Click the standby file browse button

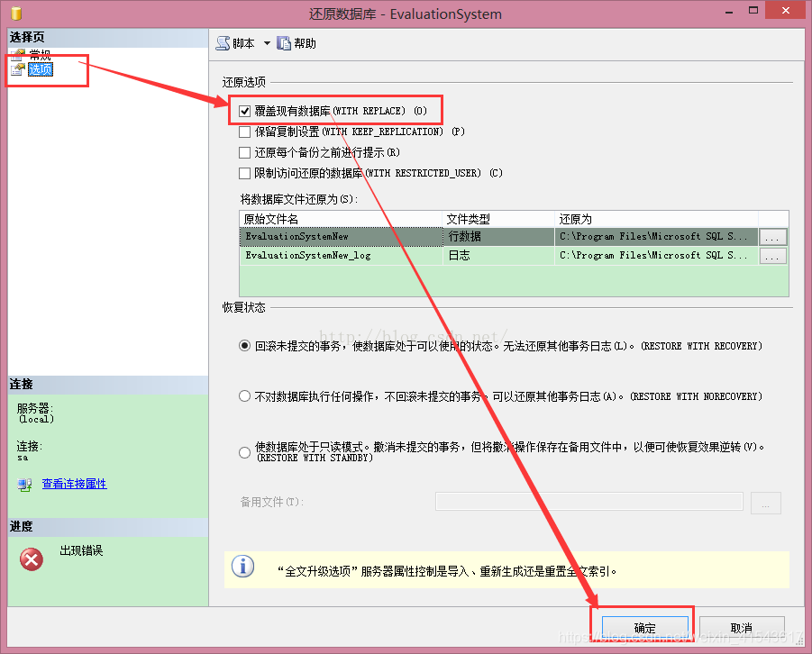[766, 503]
